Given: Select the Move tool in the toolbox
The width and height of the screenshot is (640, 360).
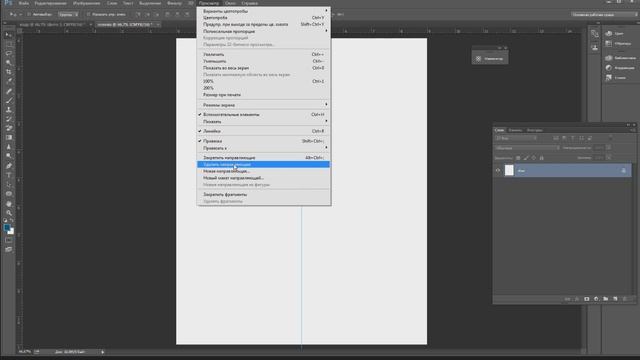Looking at the screenshot, I should tap(9, 35).
